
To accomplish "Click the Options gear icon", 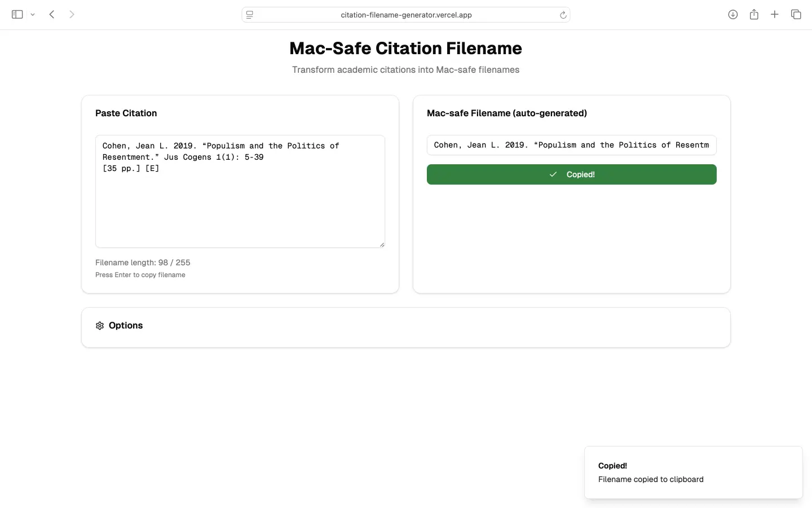I will (x=99, y=326).
